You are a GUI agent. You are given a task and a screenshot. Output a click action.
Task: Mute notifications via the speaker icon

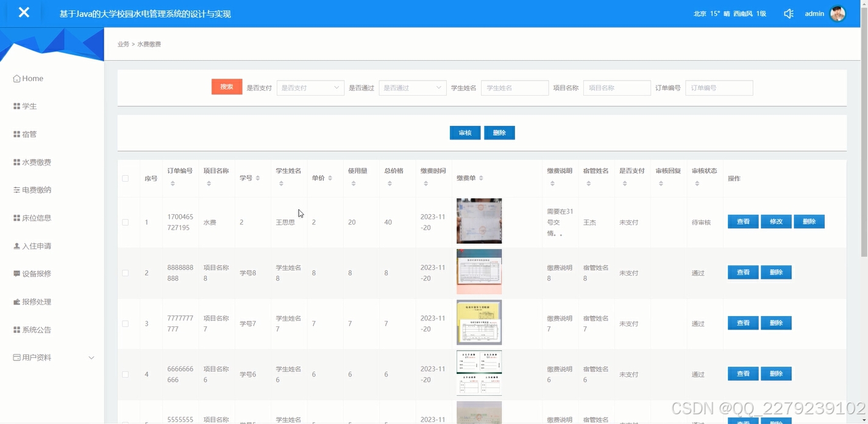point(788,13)
